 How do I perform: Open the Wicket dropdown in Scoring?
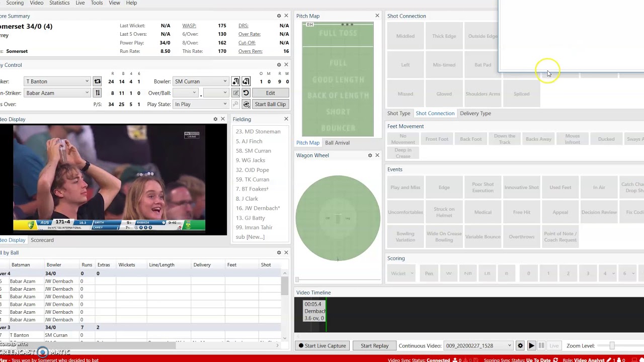tap(403, 274)
